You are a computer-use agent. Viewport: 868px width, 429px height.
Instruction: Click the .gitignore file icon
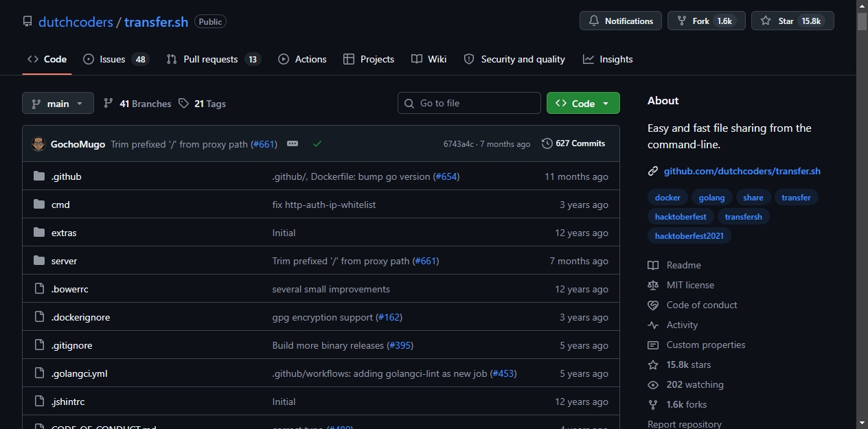[39, 345]
